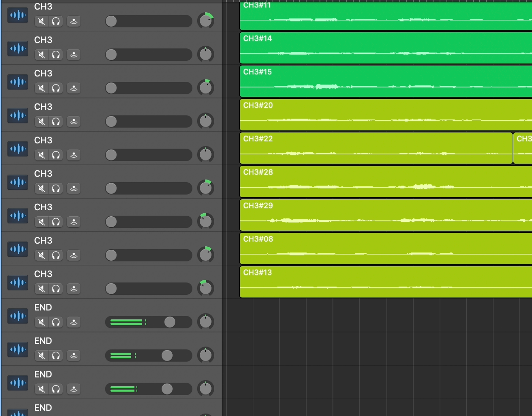
Task: Select the green audio region CH3#15
Action: 386,81
